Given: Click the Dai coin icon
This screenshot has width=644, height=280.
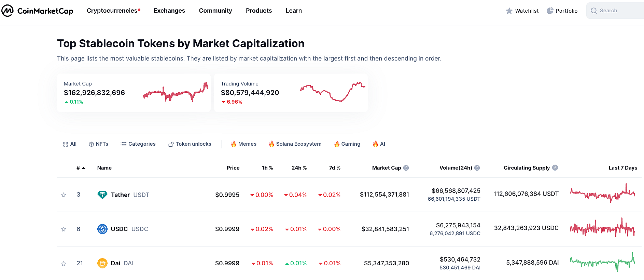Looking at the screenshot, I should click(x=102, y=263).
